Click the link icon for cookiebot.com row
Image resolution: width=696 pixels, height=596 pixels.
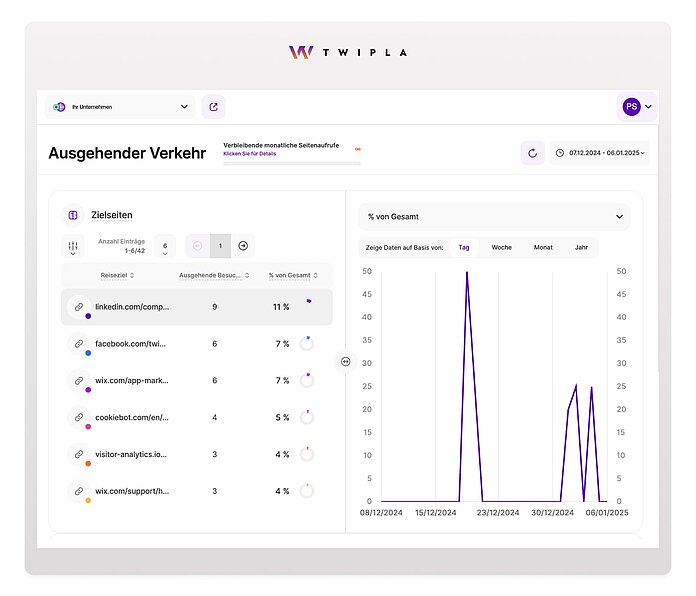pyautogui.click(x=79, y=417)
